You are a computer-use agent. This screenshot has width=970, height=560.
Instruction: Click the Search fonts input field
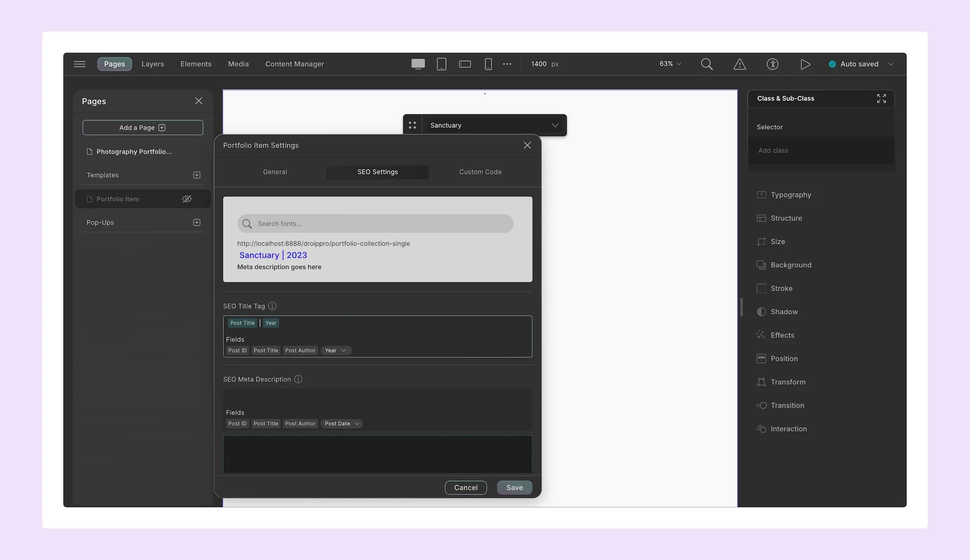[375, 223]
